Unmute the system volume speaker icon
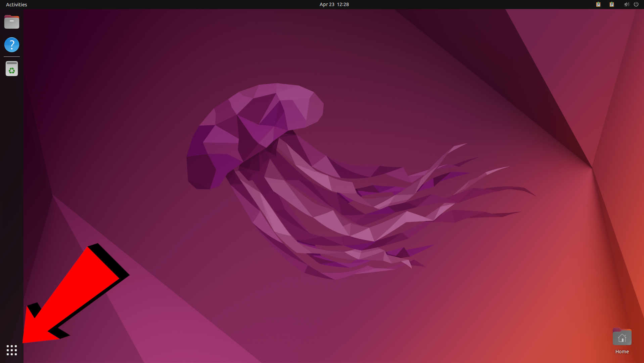This screenshot has width=644, height=363. pyautogui.click(x=626, y=4)
